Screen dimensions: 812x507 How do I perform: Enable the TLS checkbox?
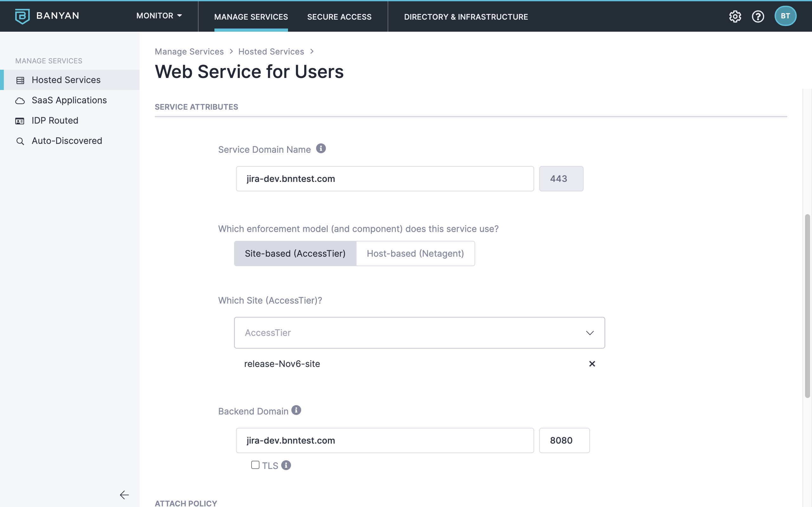pos(255,465)
